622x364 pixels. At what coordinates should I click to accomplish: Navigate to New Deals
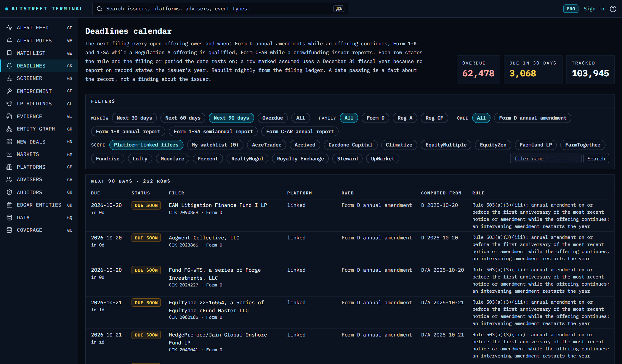[x=39, y=142]
